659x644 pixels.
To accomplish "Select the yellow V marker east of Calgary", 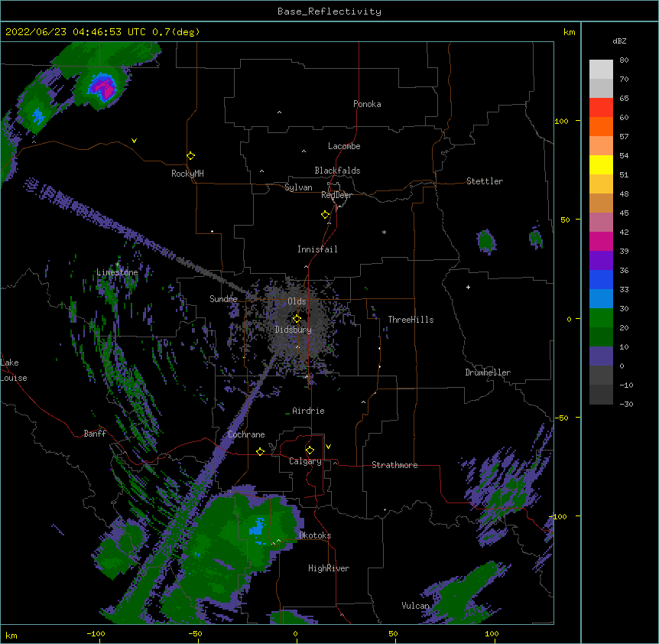I will point(328,447).
